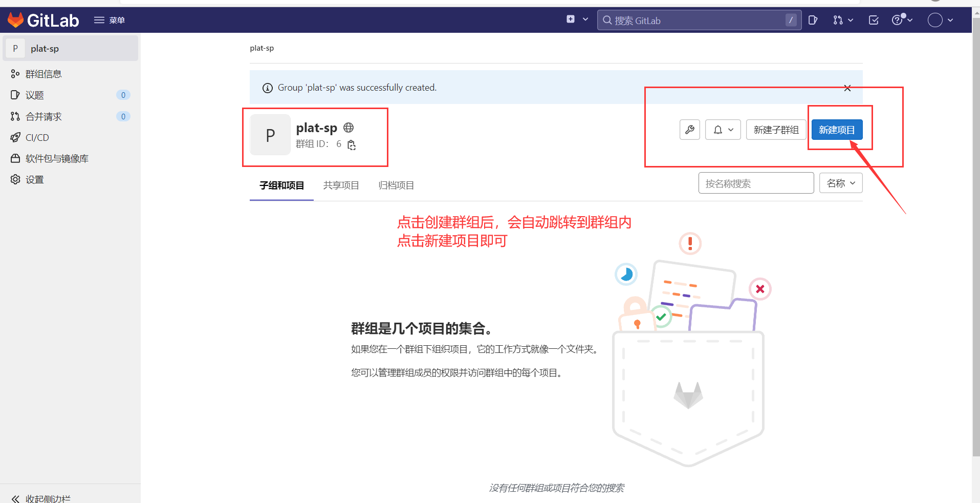The width and height of the screenshot is (980, 503).
Task: Click the 新建子群组 button
Action: click(x=776, y=130)
